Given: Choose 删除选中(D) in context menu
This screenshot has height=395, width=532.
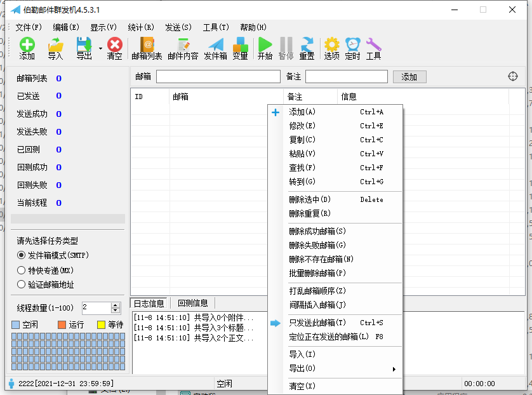Looking at the screenshot, I should (335, 199).
